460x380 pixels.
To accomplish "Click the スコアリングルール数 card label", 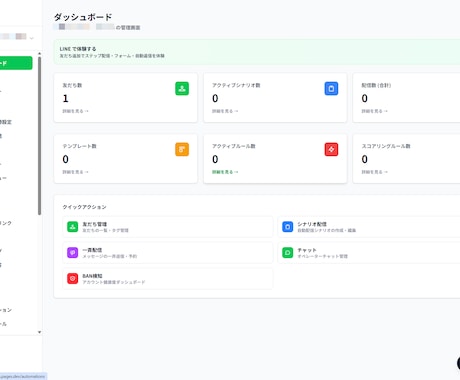I will tap(386, 146).
